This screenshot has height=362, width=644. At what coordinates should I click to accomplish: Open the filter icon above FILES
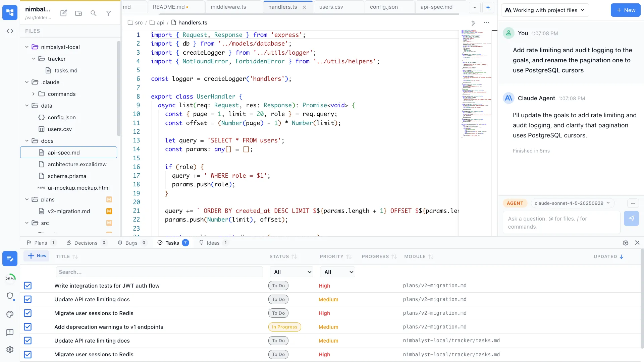[109, 13]
